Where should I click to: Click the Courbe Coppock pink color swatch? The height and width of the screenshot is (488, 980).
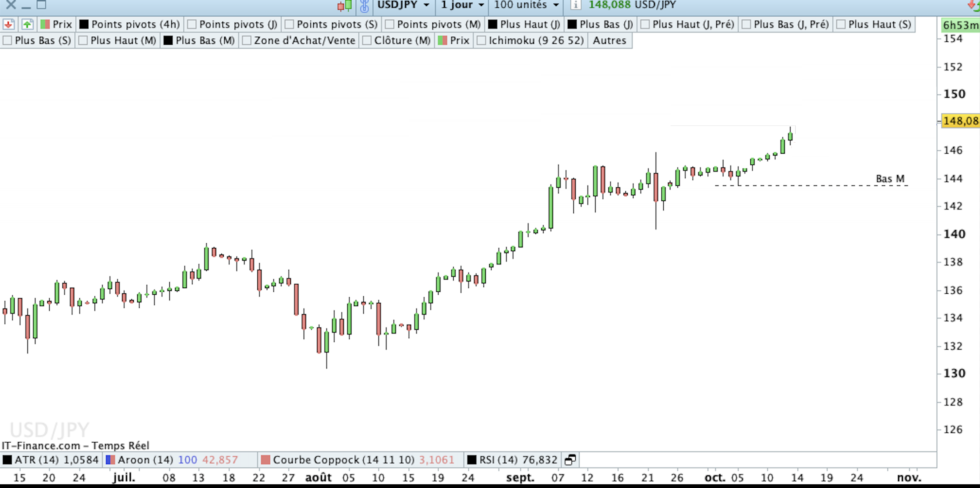tap(266, 460)
